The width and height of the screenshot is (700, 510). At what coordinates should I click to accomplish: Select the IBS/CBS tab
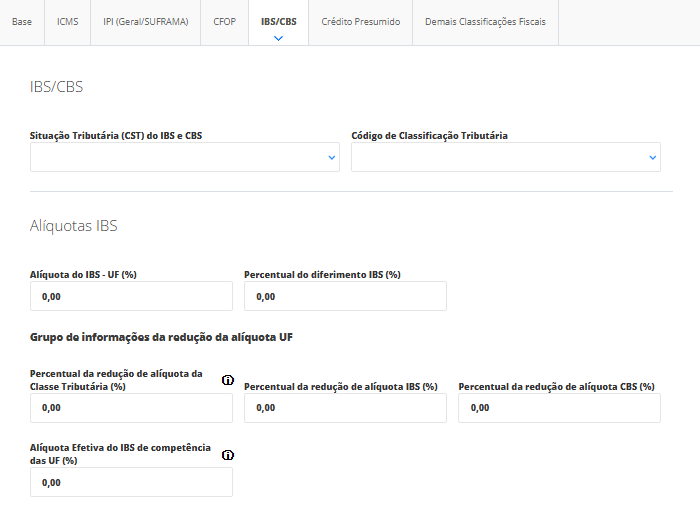[x=278, y=21]
